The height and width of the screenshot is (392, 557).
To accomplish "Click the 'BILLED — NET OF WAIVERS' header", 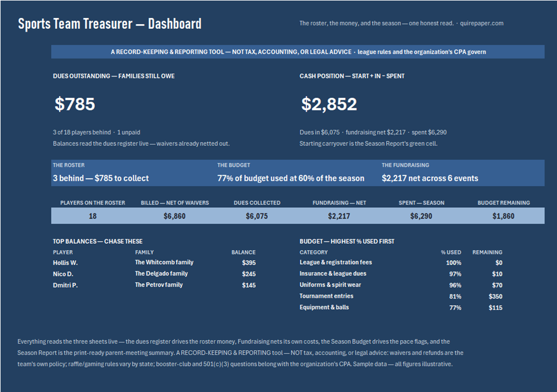I will click(174, 203).
